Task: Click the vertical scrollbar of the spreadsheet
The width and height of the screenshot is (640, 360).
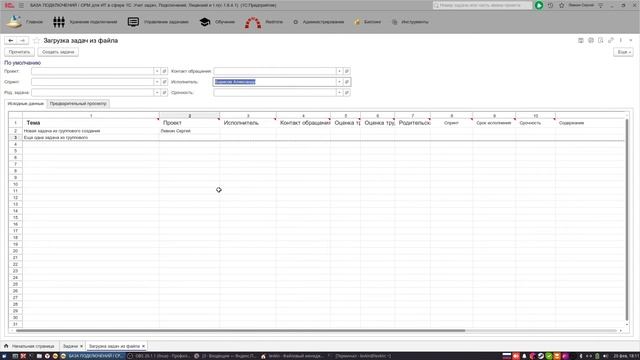Action: [x=627, y=220]
